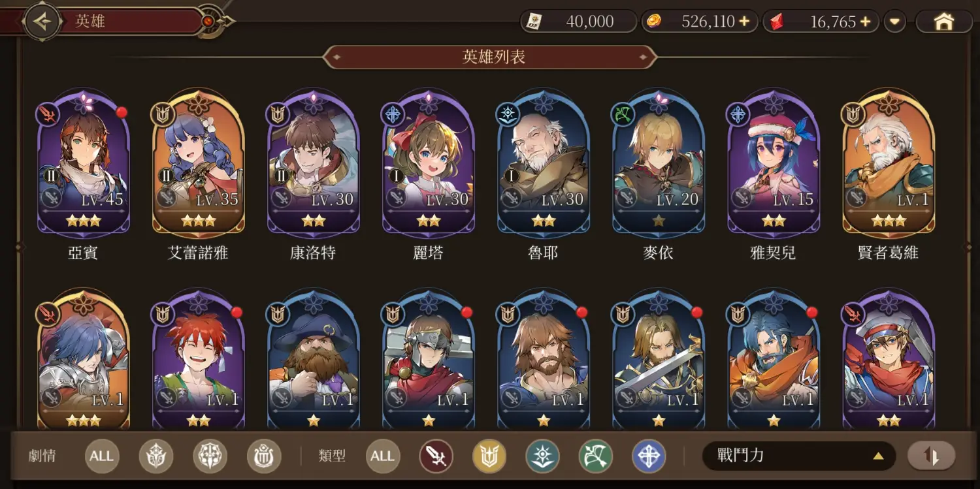
Task: Open the 戰鬥力 sort dropdown
Action: click(798, 456)
